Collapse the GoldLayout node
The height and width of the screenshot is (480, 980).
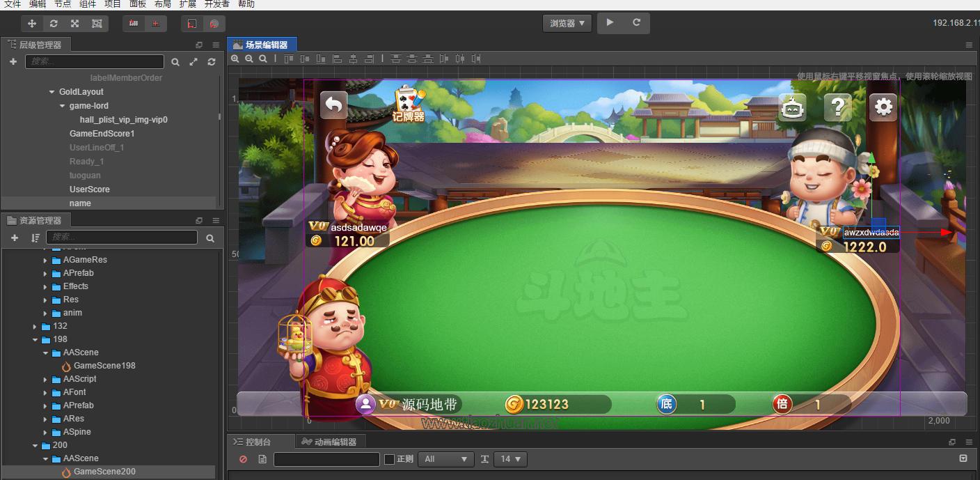tap(52, 92)
